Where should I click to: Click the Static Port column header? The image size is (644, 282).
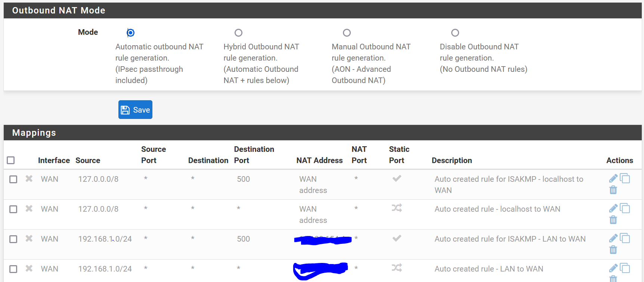pyautogui.click(x=399, y=155)
